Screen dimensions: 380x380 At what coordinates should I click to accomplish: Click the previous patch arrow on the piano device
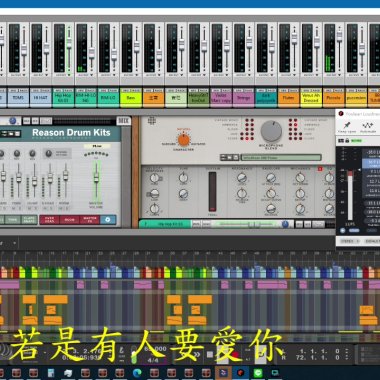click(223, 157)
